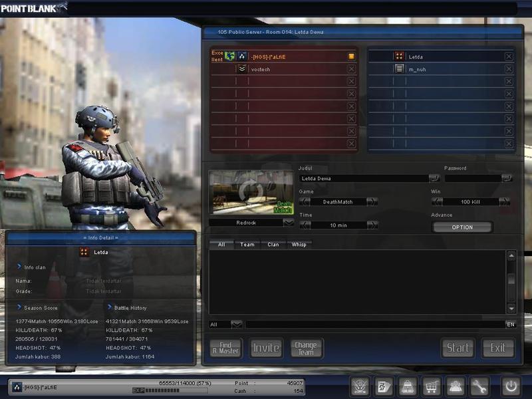Open the Community friends icon
The height and width of the screenshot is (399, 532).
pos(455,386)
